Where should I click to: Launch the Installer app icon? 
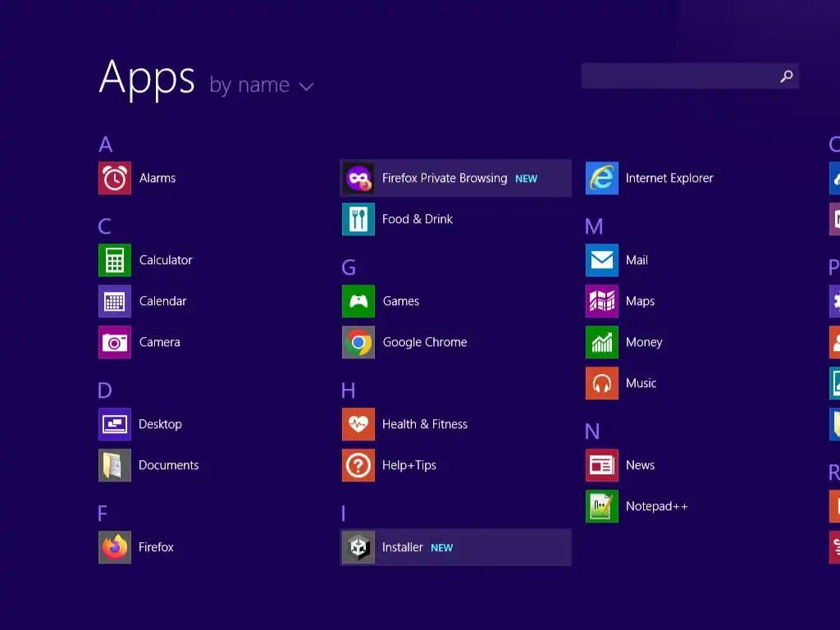[358, 547]
